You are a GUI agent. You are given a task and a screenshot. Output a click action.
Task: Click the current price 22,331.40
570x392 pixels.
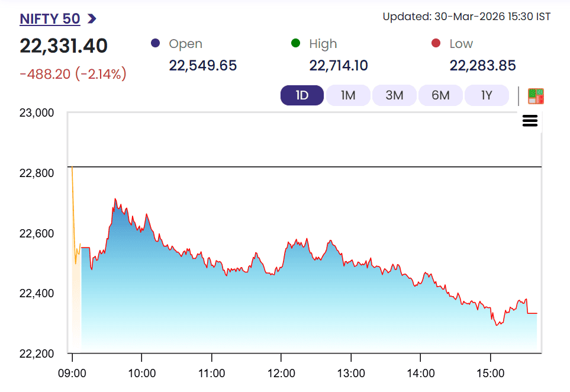coord(63,46)
